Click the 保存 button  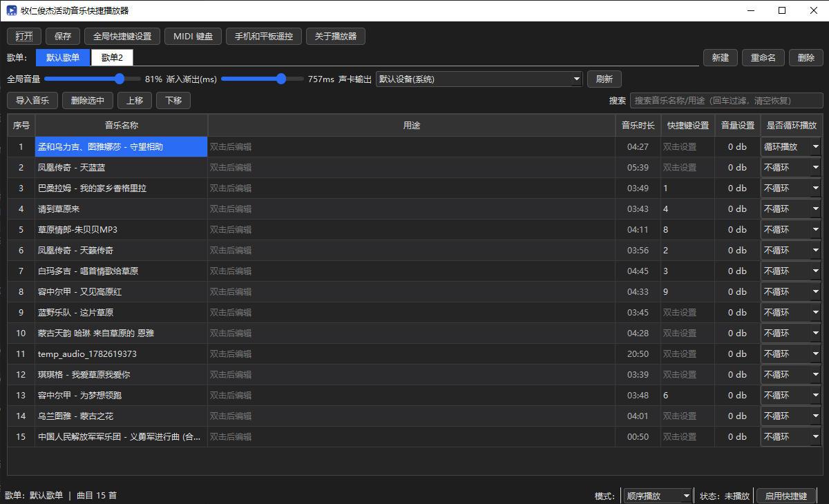(63, 37)
